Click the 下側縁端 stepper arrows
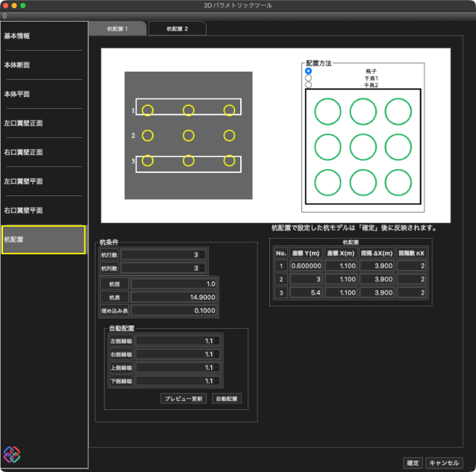Image resolution: width=476 pixels, height=472 pixels. 216,381
